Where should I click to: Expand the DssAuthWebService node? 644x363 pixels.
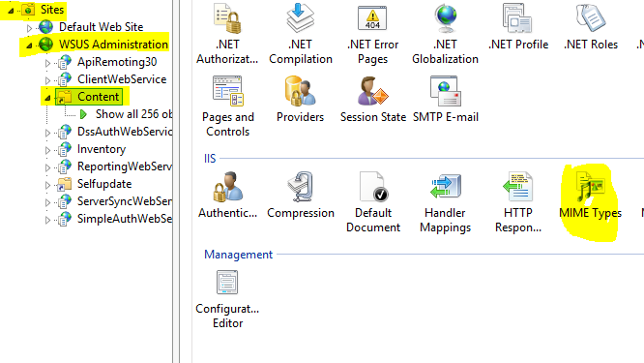click(x=47, y=133)
